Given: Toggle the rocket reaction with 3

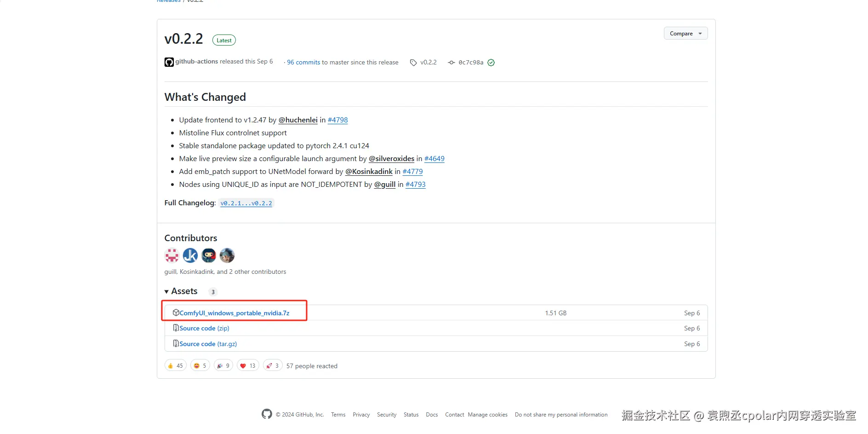Looking at the screenshot, I should click(x=273, y=365).
